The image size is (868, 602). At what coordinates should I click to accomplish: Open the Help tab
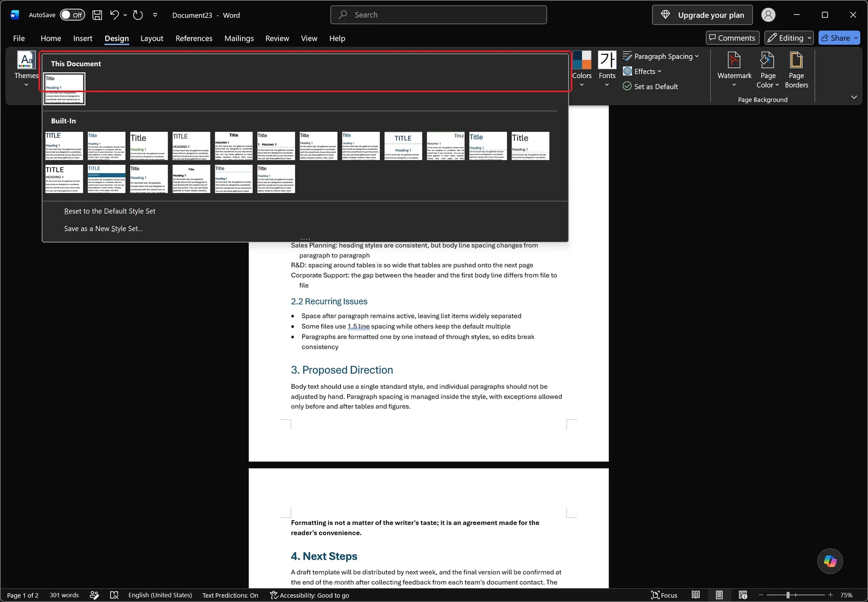point(337,39)
